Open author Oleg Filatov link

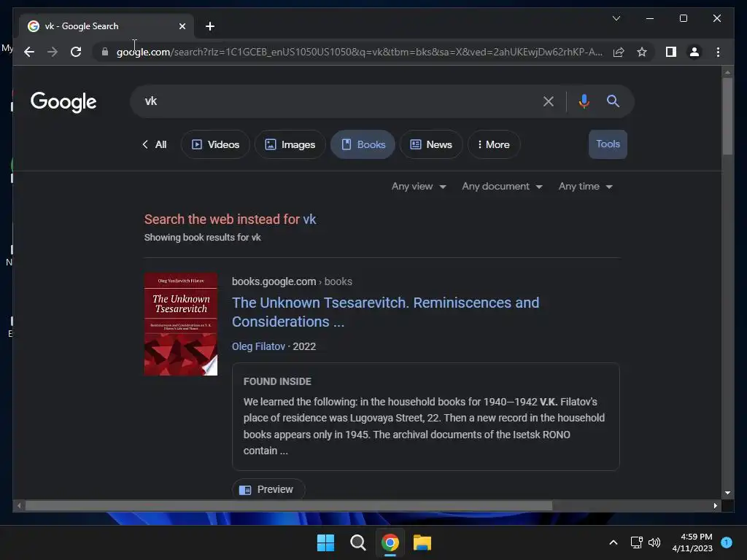[258, 346]
